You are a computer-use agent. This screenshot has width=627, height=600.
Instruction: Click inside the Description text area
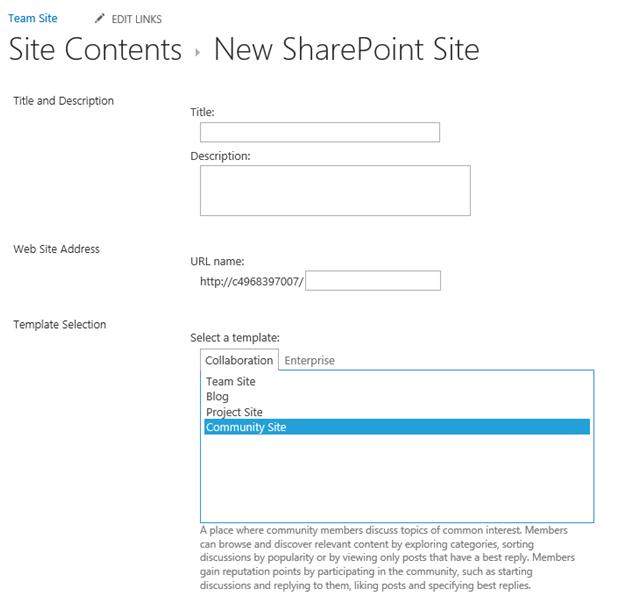click(334, 190)
